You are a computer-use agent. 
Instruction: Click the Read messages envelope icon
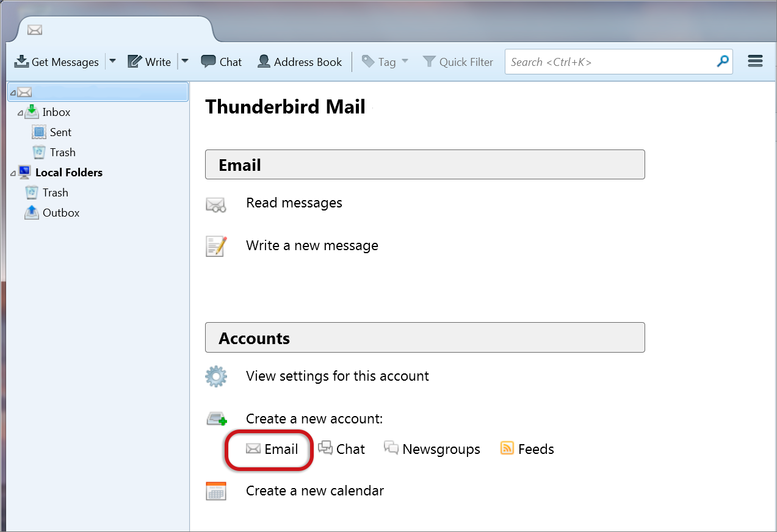pos(216,203)
